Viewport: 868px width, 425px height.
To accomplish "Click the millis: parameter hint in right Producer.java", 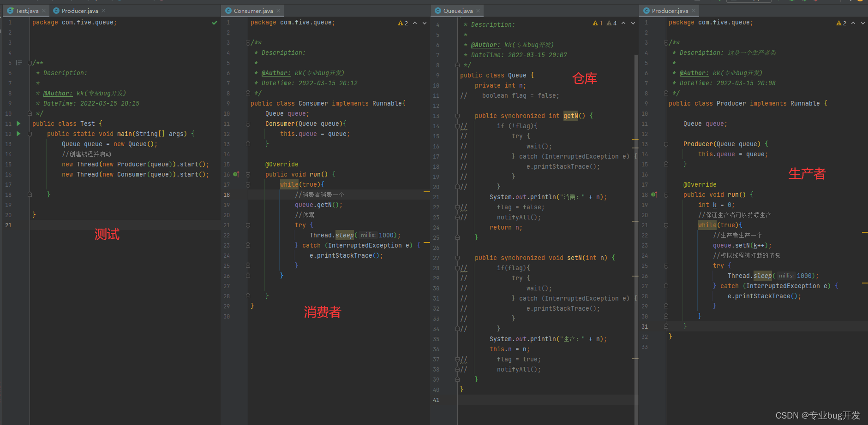I will pyautogui.click(x=786, y=276).
